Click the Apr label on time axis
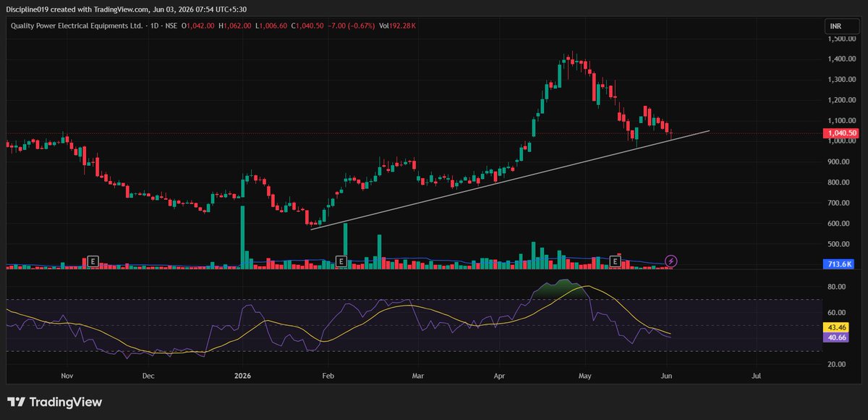Screen dimensions: 868x420 click(501, 377)
